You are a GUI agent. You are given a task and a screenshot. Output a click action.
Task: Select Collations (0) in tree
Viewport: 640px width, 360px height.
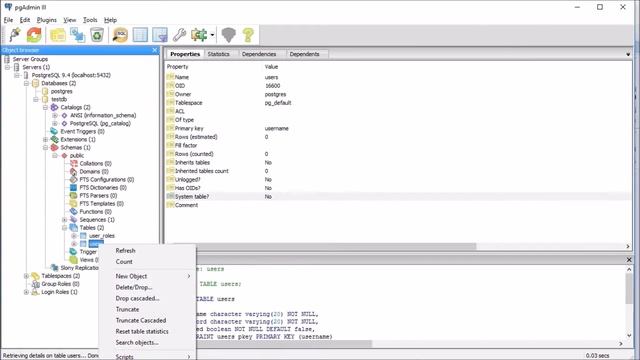click(x=96, y=164)
